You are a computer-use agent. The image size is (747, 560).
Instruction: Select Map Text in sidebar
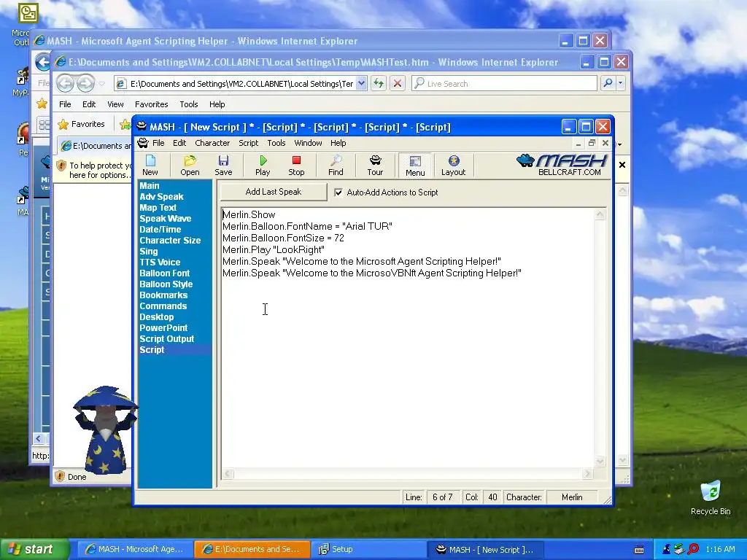[158, 208]
